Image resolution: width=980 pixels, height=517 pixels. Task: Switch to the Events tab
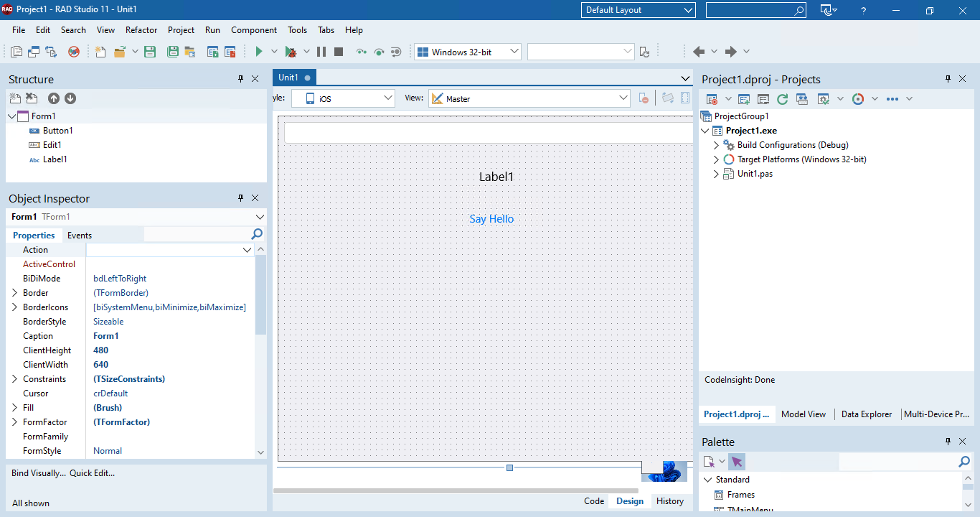[80, 236]
